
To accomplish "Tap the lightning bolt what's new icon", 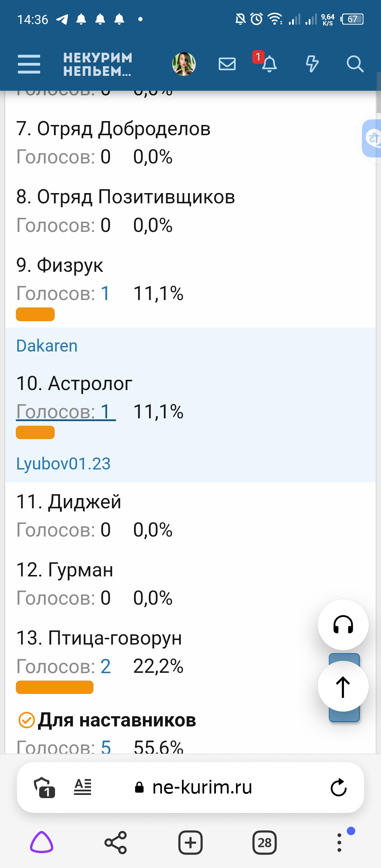I will (x=312, y=64).
